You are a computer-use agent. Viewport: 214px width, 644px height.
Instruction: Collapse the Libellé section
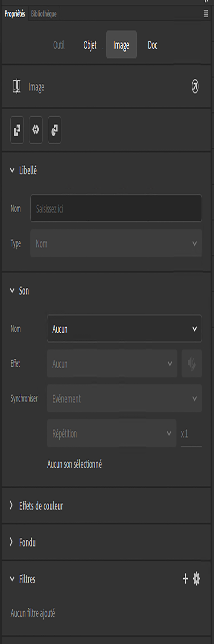[12, 171]
